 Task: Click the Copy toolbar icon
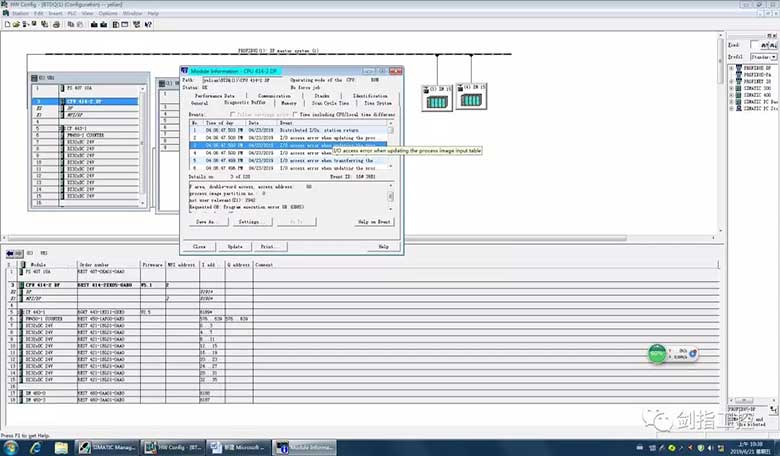[71, 24]
